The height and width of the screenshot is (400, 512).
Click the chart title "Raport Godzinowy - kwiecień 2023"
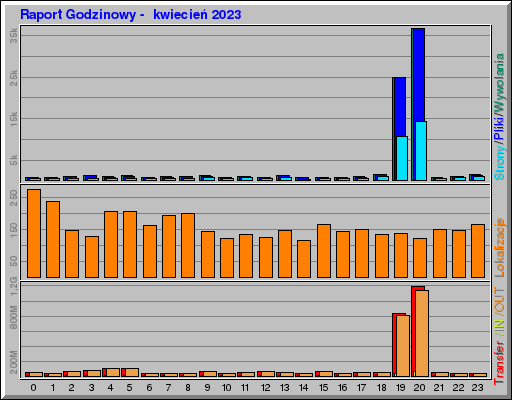click(131, 15)
